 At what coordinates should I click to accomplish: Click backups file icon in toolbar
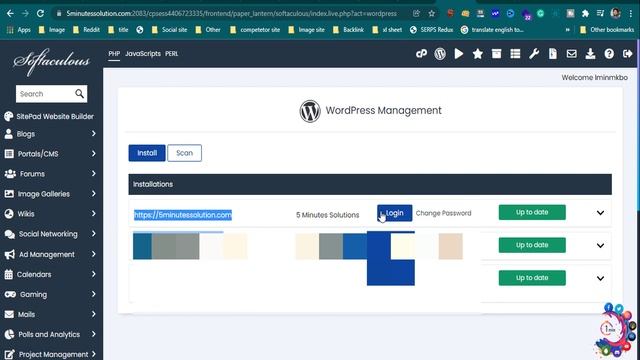click(x=553, y=54)
